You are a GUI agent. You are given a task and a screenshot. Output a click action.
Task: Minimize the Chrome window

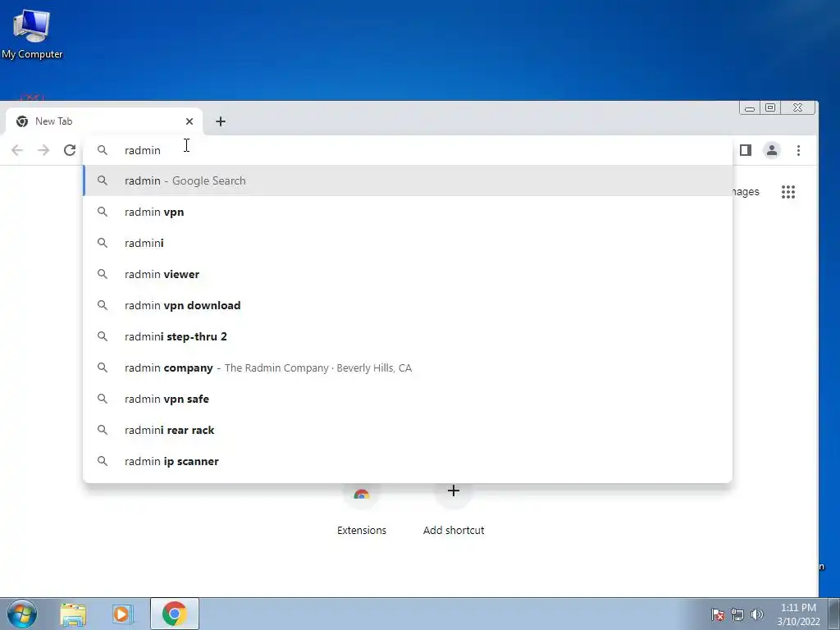[750, 108]
